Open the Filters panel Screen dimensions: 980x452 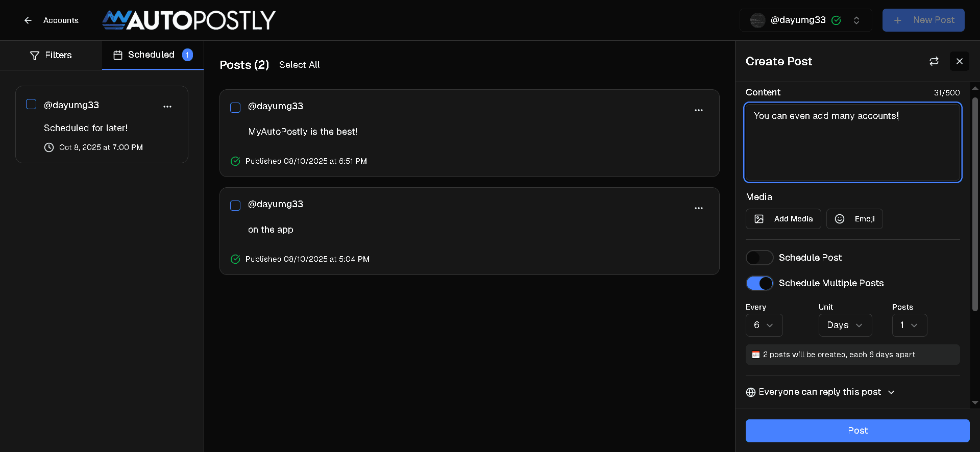point(51,55)
